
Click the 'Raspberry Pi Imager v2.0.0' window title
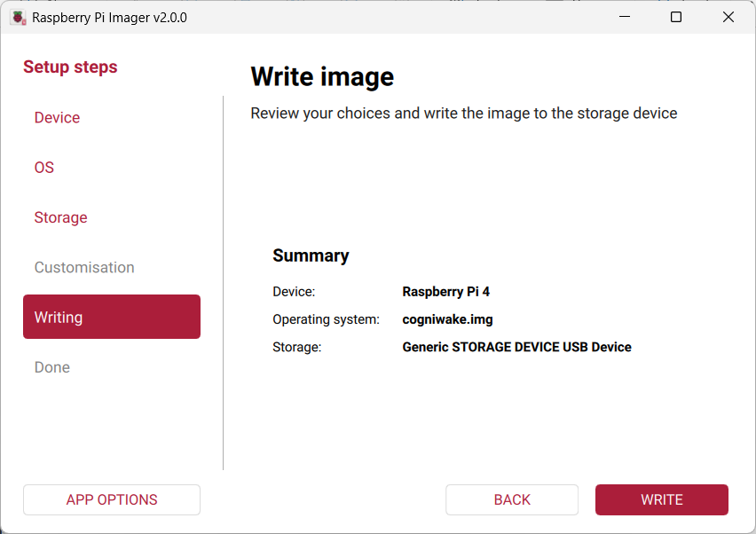[x=109, y=18]
